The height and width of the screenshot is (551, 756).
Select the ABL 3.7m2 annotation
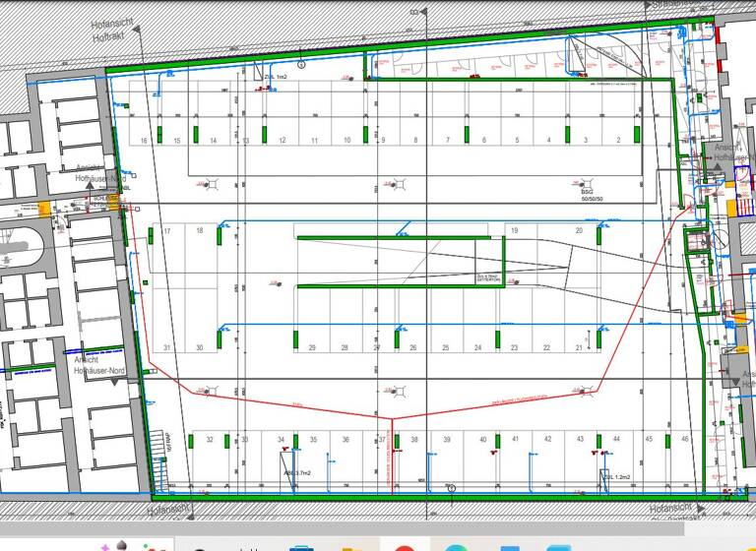(x=297, y=473)
